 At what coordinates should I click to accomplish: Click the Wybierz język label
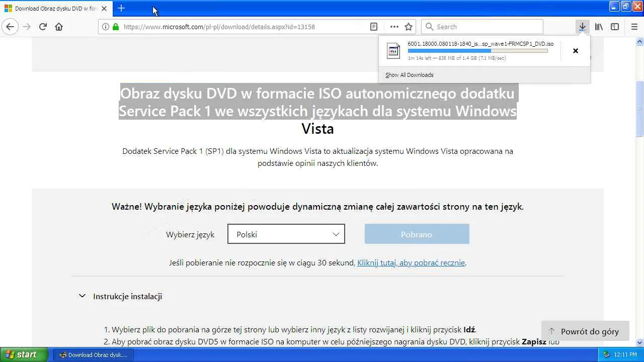pos(190,234)
